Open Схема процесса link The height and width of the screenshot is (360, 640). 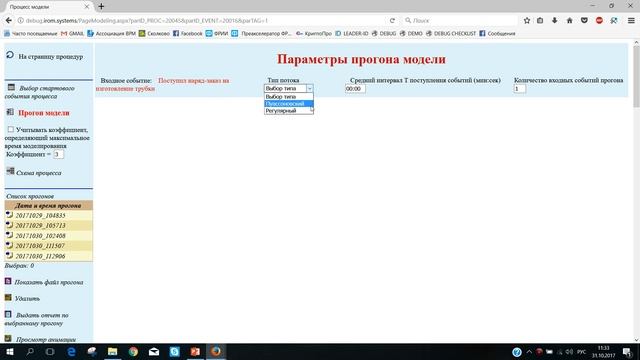coord(39,173)
